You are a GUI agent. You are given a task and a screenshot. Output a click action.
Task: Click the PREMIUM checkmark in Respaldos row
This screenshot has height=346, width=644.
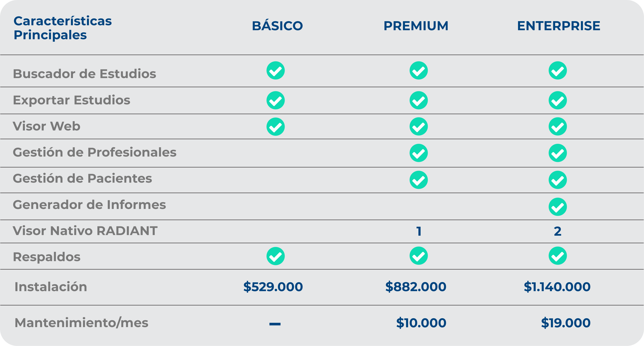[x=419, y=256]
